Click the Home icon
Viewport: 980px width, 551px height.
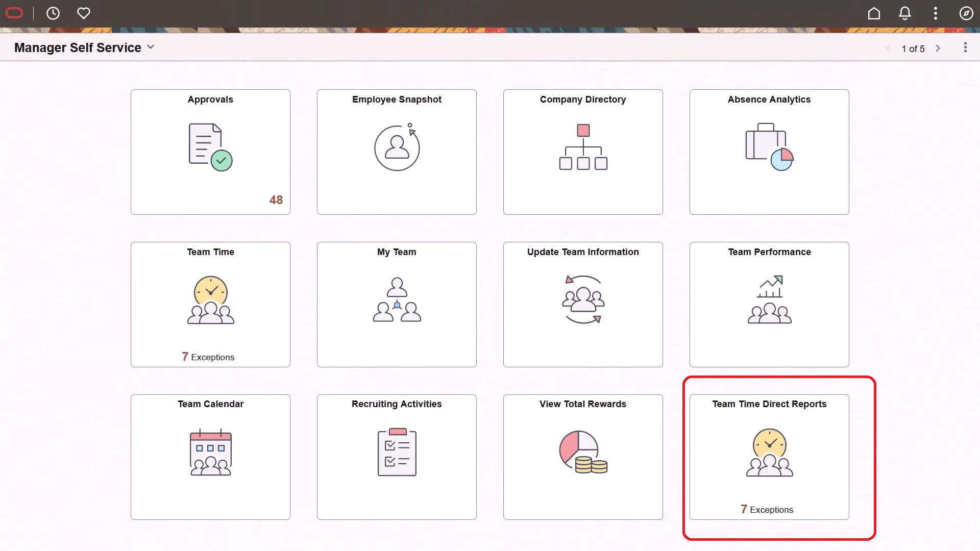coord(874,13)
